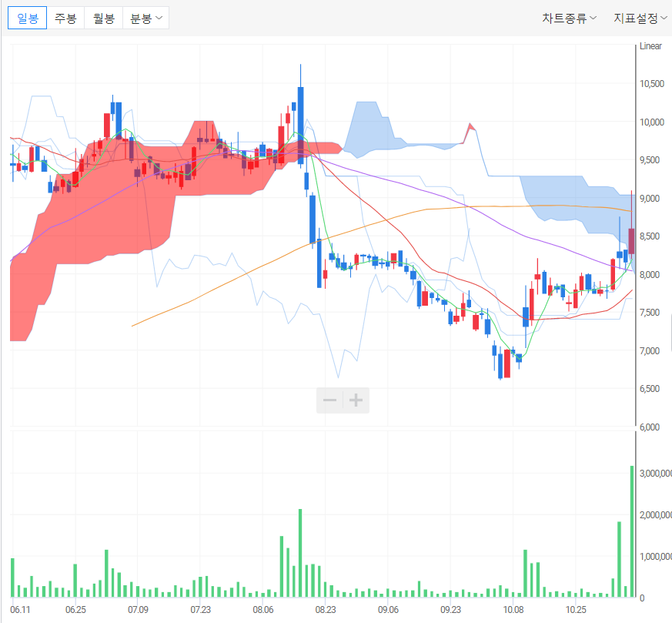Click the 6,500 price axis label
The image size is (672, 623).
pyautogui.click(x=650, y=388)
